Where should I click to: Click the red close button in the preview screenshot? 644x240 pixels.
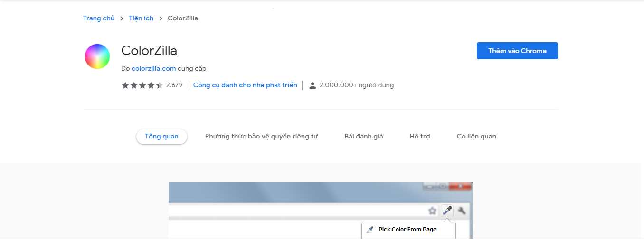[459, 186]
